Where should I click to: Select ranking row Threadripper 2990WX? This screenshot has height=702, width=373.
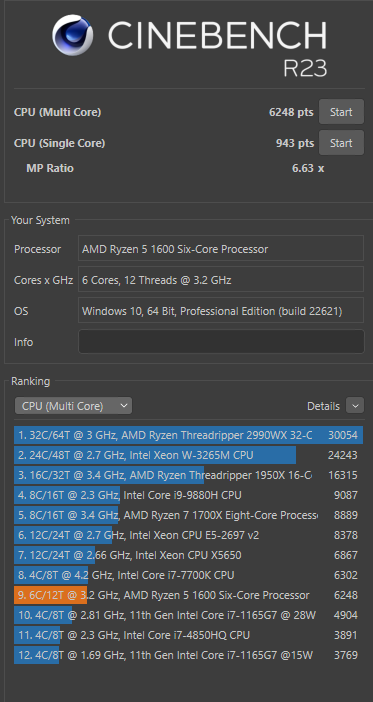point(188,435)
